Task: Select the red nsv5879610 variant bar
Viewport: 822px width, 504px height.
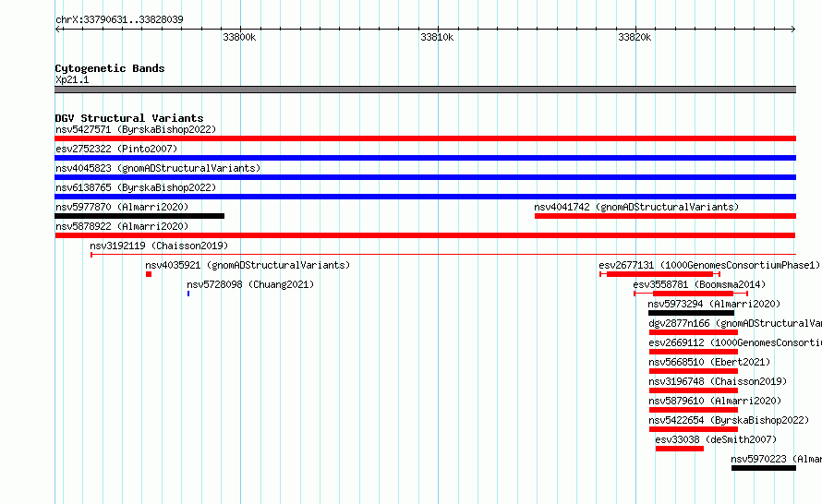Action: click(x=694, y=410)
